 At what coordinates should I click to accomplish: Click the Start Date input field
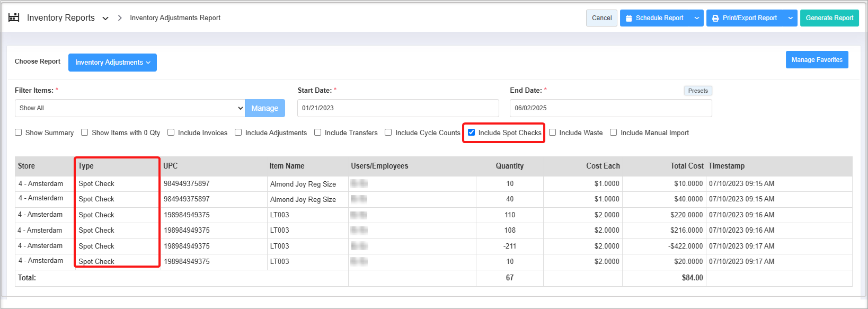pyautogui.click(x=398, y=108)
